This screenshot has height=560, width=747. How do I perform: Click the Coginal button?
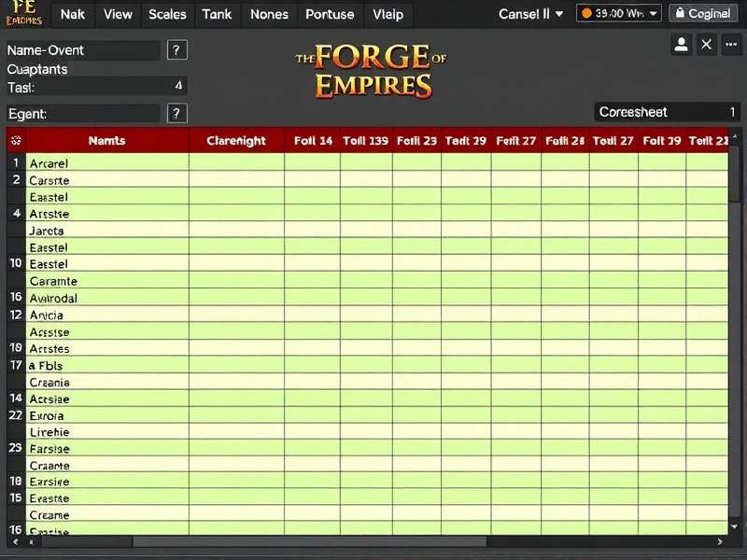pyautogui.click(x=704, y=13)
